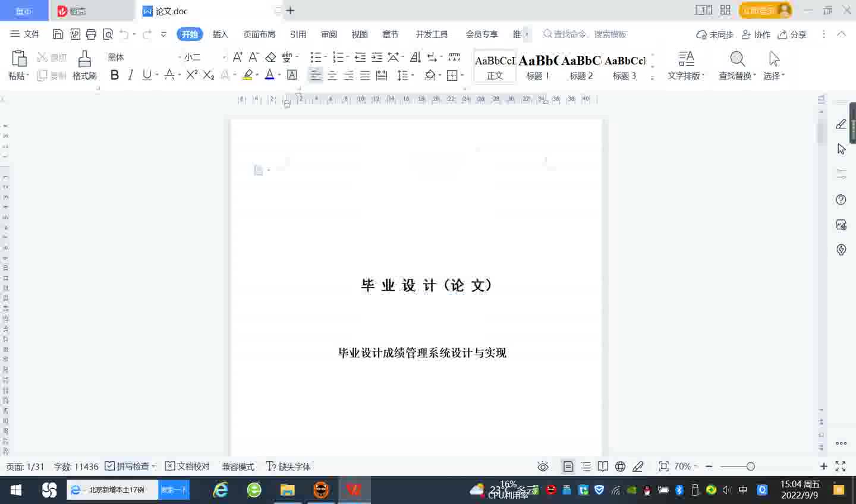This screenshot has height=504, width=856.
Task: Expand the highlight color dropdown arrow
Action: coord(257,75)
